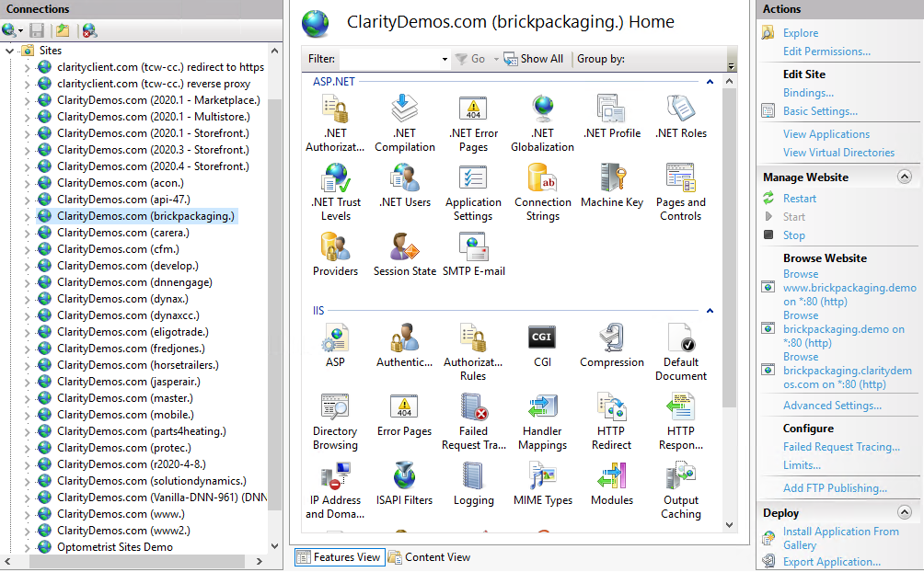Open Basic Settings link
Image resolution: width=924 pixels, height=572 pixels.
[820, 110]
